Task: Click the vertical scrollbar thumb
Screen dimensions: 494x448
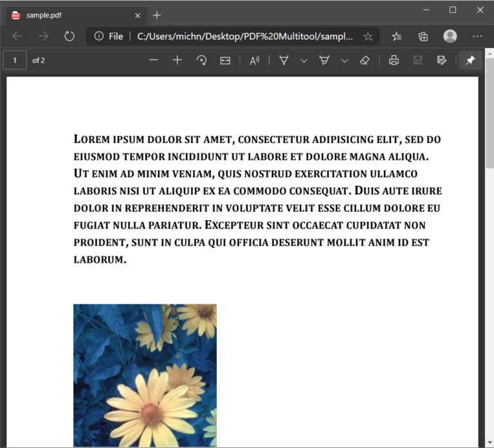Action: point(489,113)
